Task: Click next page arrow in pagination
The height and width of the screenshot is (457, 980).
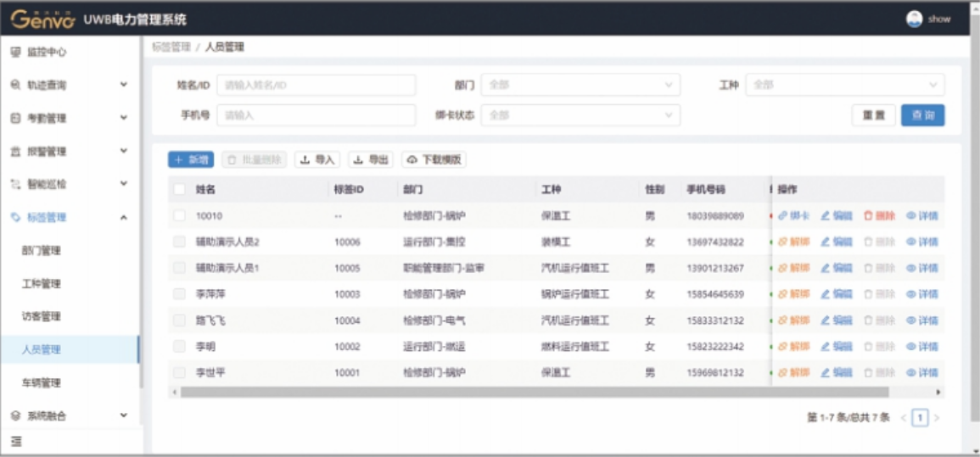Action: [x=936, y=418]
